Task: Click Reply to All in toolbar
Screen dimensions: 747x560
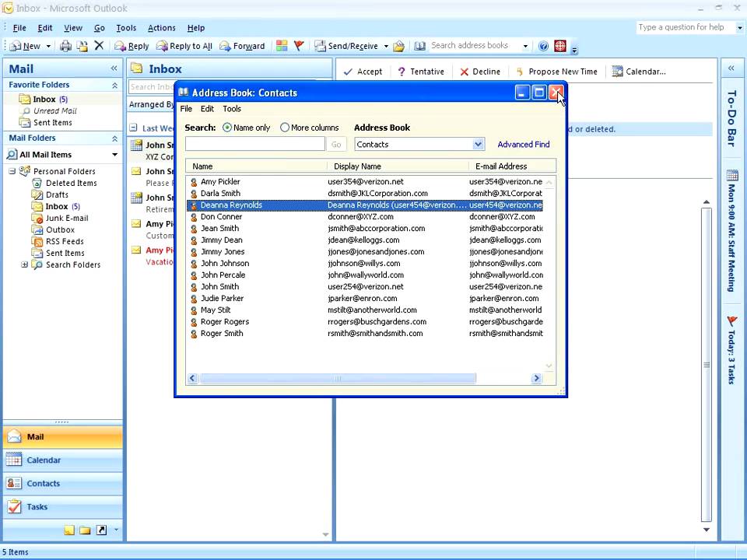Action: (x=184, y=46)
